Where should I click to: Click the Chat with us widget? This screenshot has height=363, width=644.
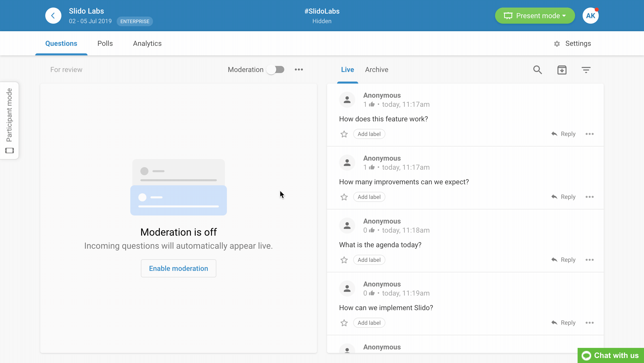[x=611, y=355]
